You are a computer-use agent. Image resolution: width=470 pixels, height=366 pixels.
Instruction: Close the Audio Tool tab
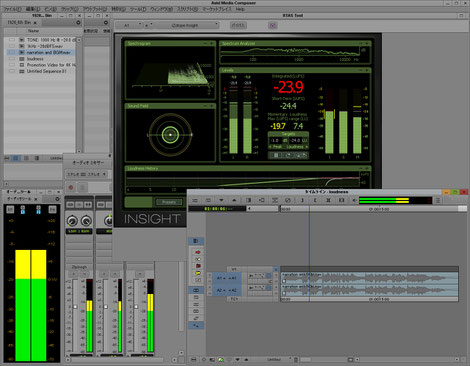click(36, 199)
